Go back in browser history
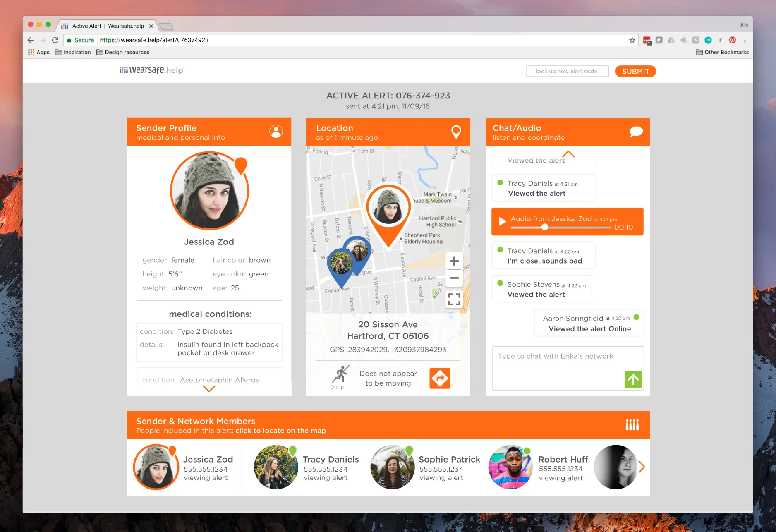The width and height of the screenshot is (776, 532). 31,40
